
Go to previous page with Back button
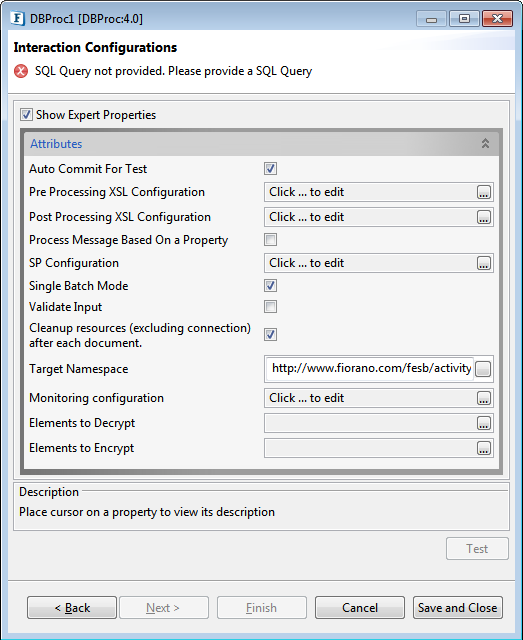[72, 608]
